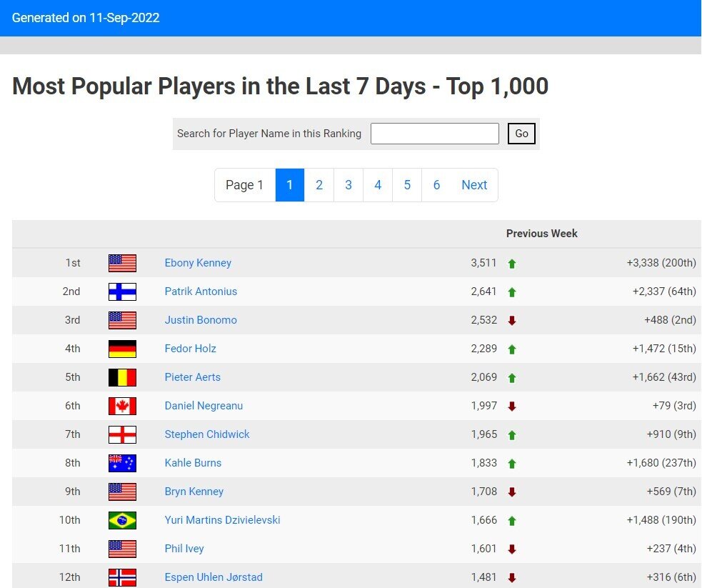Click the Previous Week column header

542,234
